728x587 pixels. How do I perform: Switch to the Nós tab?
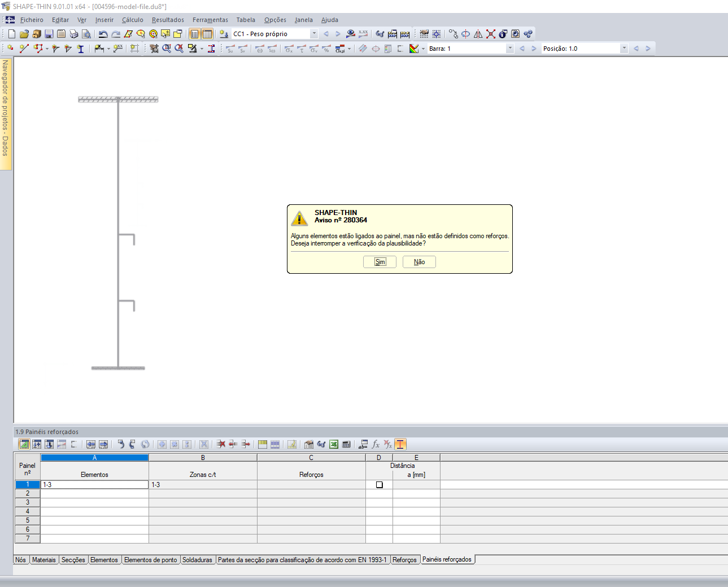(x=21, y=560)
